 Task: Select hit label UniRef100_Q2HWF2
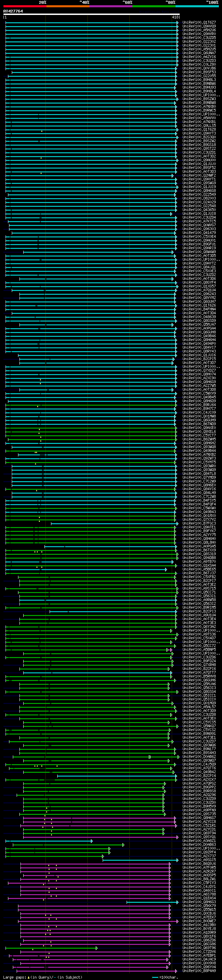(x=199, y=175)
